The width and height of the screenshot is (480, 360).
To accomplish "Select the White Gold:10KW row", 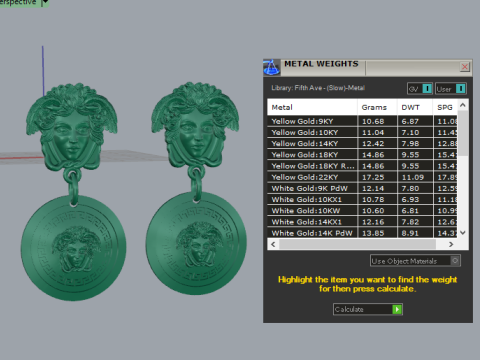I will click(x=362, y=211).
